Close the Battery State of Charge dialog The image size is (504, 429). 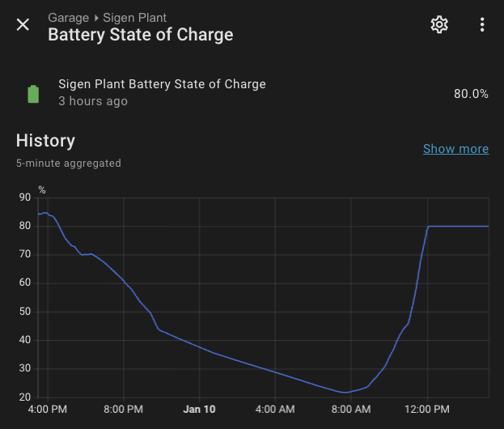coord(23,25)
